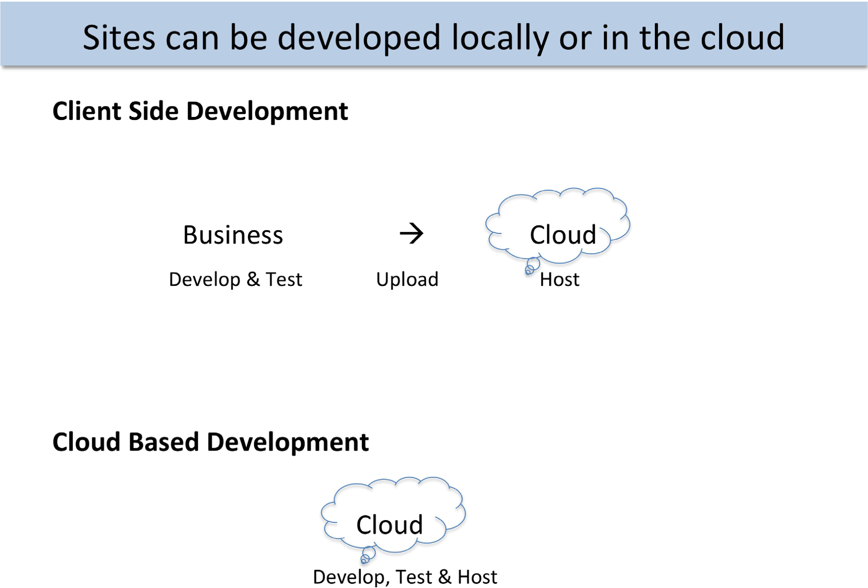Click the word 'Sites' in title

tap(119, 37)
